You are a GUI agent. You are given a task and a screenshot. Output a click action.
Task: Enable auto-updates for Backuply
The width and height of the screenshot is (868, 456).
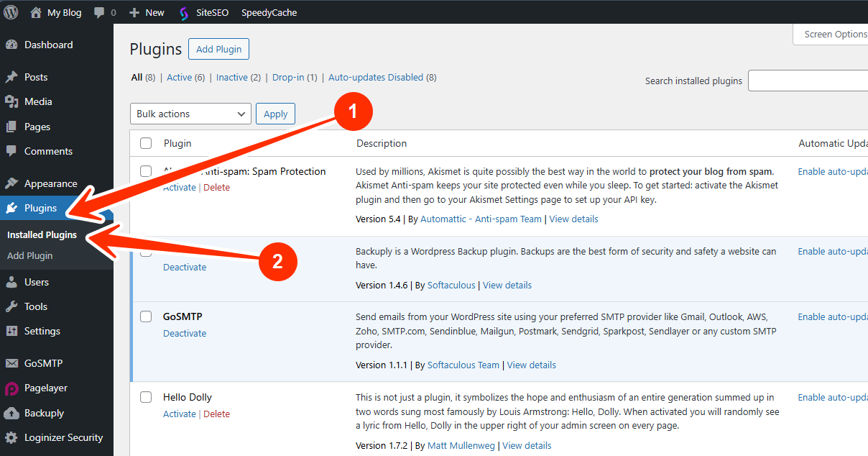click(833, 251)
